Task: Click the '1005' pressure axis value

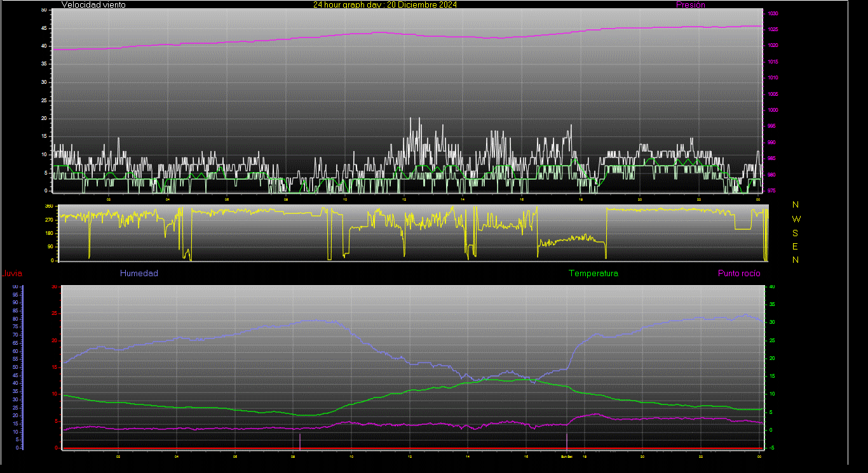Action: pyautogui.click(x=773, y=94)
